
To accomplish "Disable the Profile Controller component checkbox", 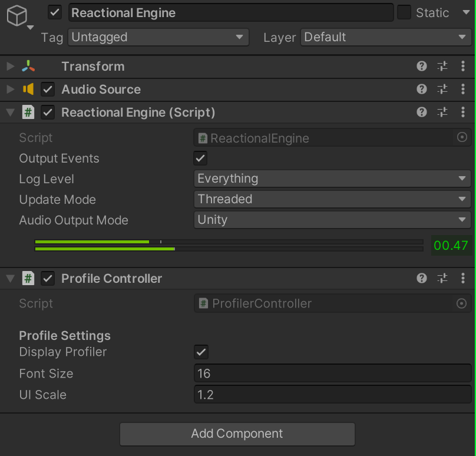I will pos(48,279).
